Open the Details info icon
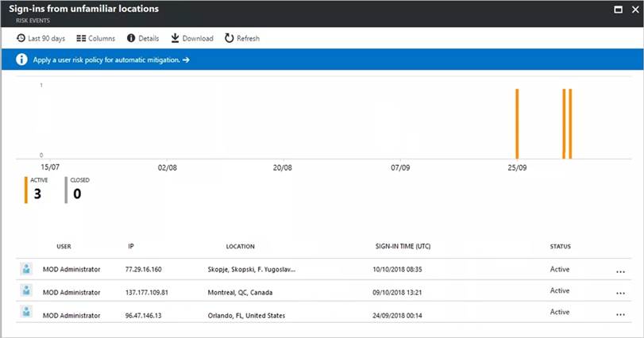The height and width of the screenshot is (338, 644). pos(143,38)
